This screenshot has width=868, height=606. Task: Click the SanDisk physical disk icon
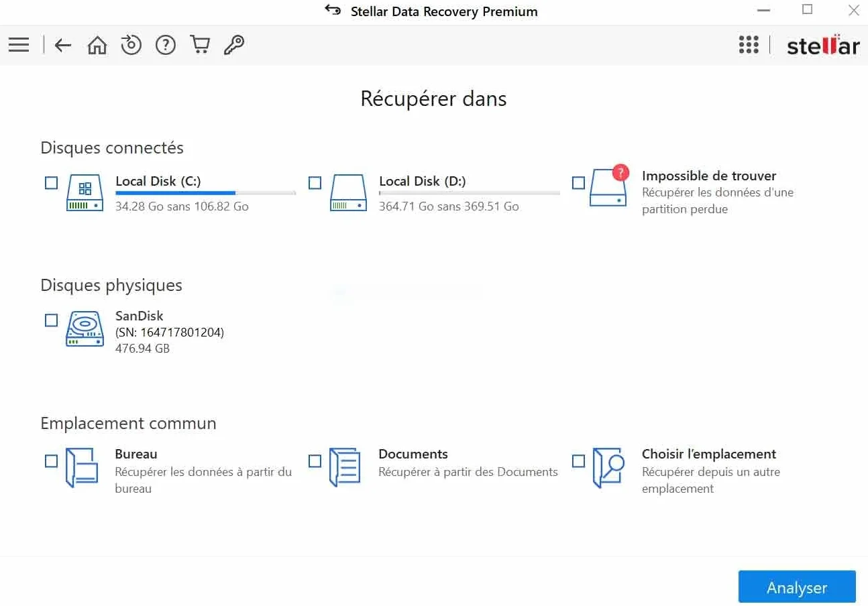click(x=85, y=329)
